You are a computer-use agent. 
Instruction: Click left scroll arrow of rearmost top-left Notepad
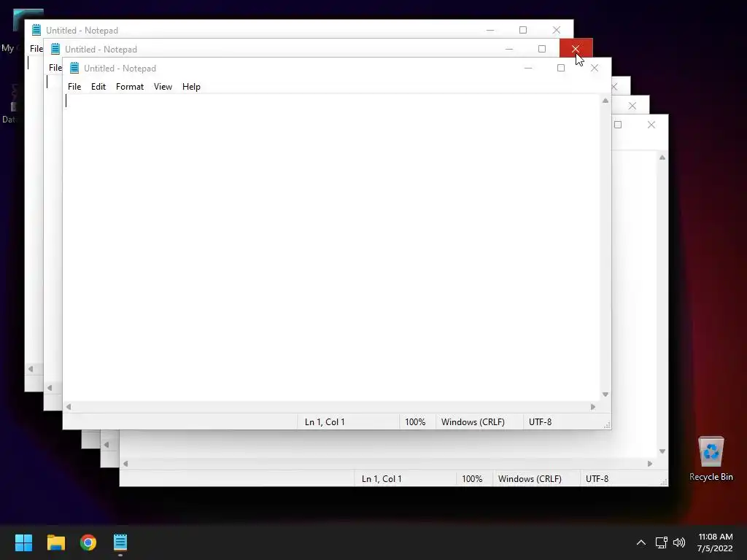pyautogui.click(x=31, y=368)
